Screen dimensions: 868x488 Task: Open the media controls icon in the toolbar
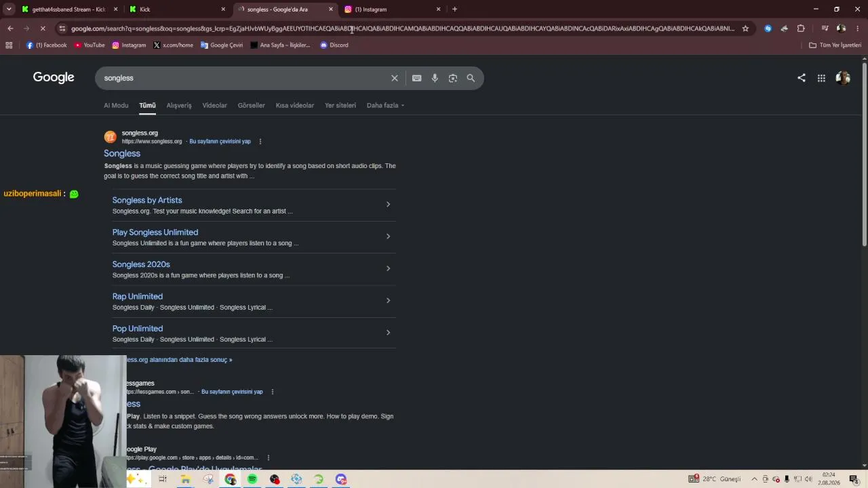click(x=825, y=28)
